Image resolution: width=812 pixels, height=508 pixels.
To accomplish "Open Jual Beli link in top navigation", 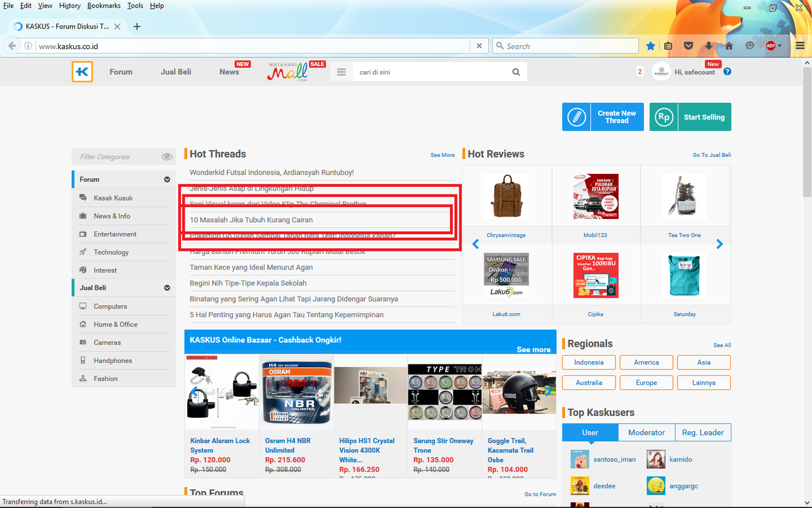I will click(176, 72).
